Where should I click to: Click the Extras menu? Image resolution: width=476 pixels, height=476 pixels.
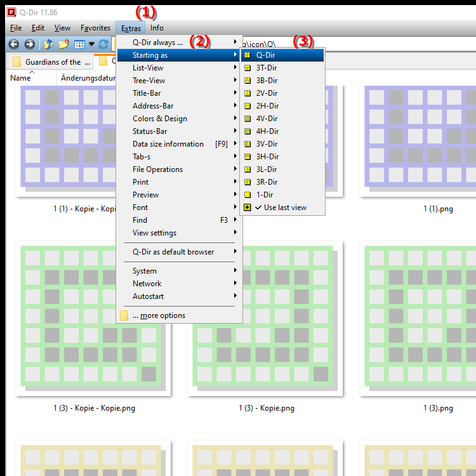click(131, 28)
